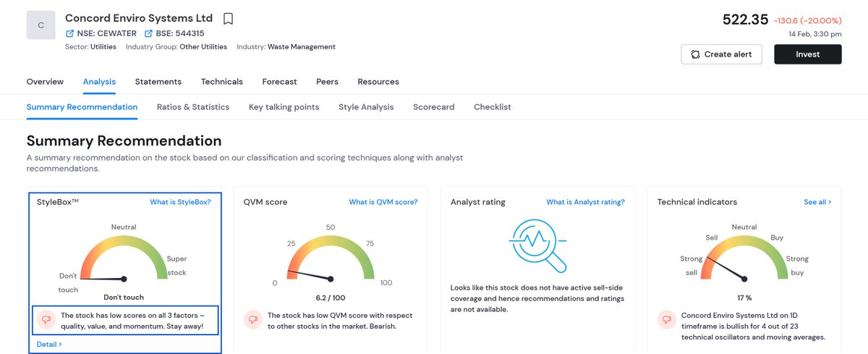Select the Summary Recommendation sub-tab
Viewport: 868px width, 354px height.
click(82, 107)
